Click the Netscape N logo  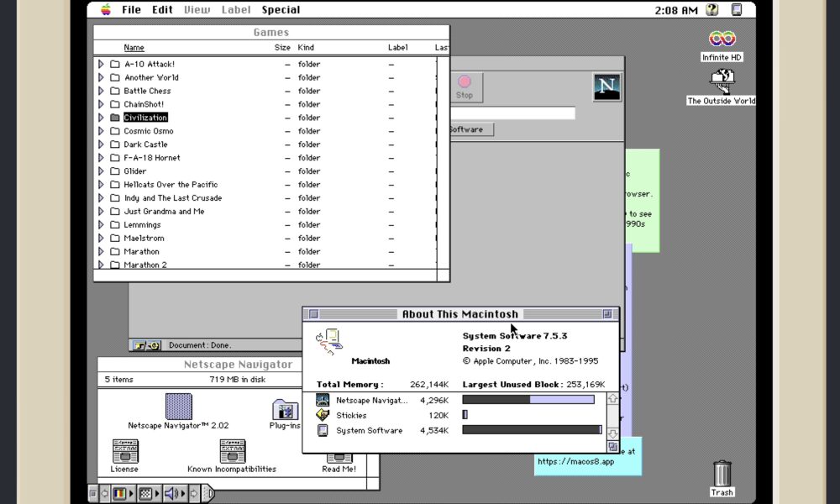pos(607,87)
